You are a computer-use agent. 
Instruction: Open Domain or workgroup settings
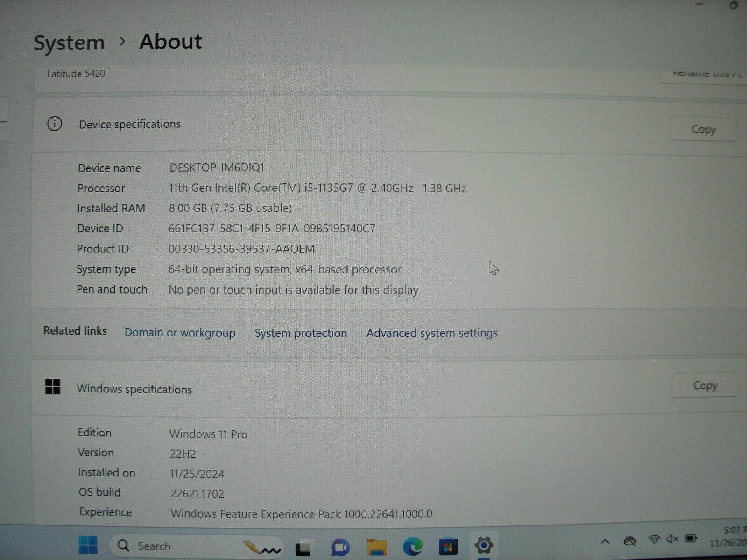tap(179, 333)
